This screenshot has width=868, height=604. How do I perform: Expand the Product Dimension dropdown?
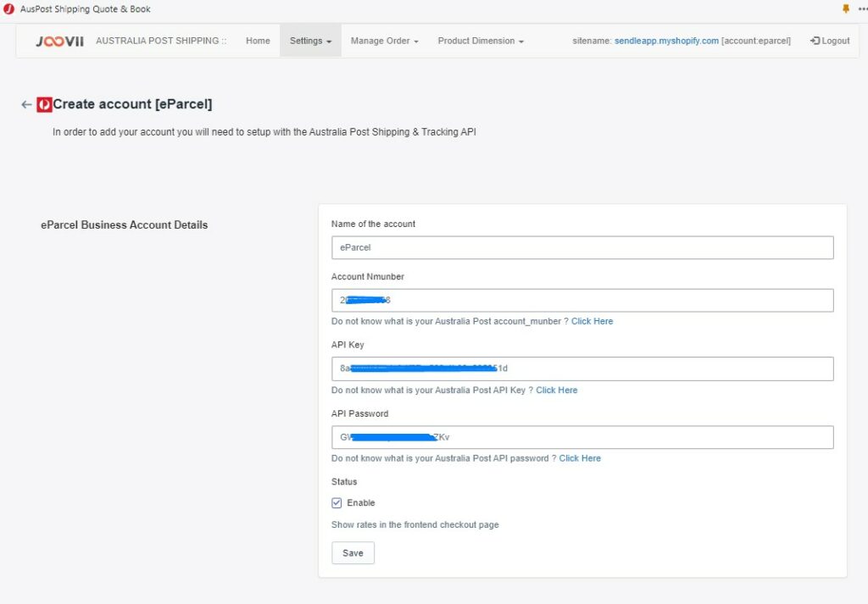coord(481,41)
